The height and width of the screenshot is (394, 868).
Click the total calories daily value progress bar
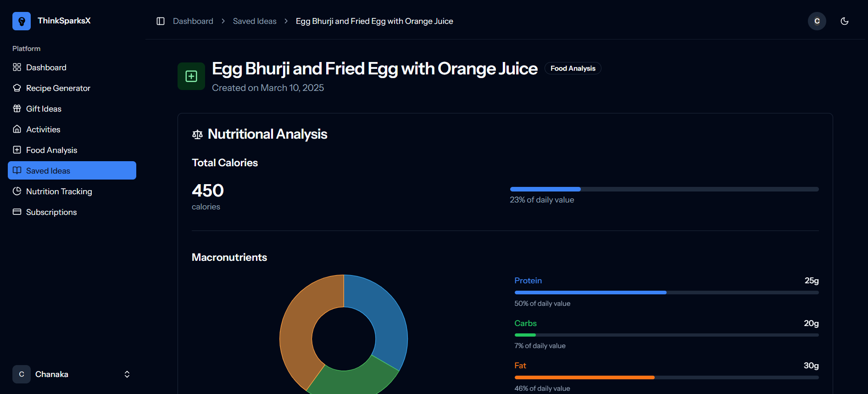(x=664, y=189)
